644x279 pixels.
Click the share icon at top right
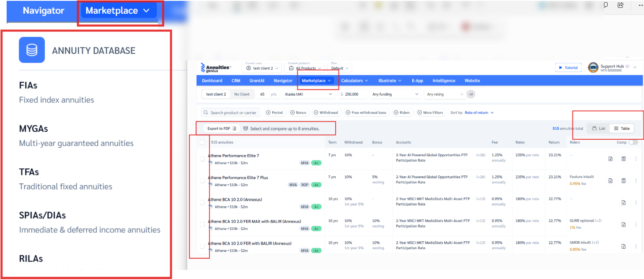tap(620, 5)
